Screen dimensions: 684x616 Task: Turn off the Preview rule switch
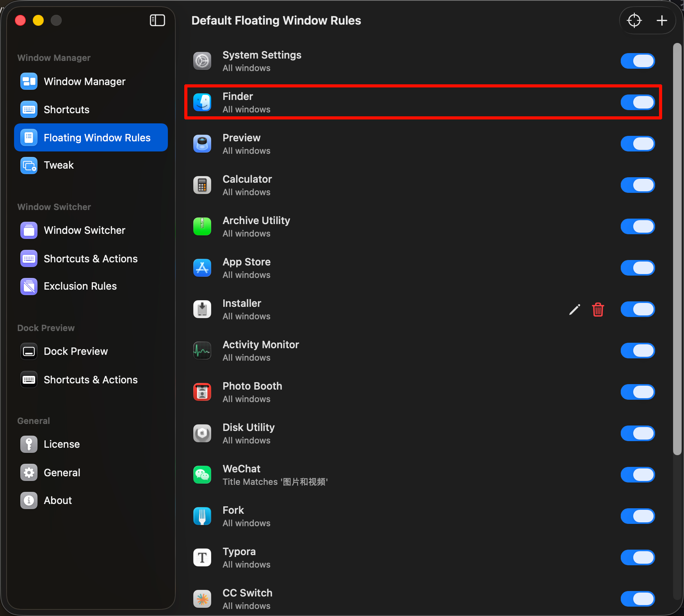pos(638,144)
